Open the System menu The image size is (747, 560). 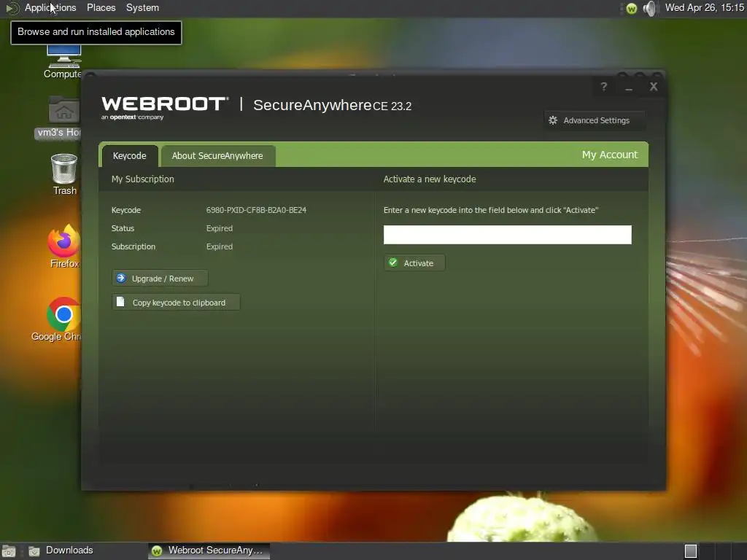pyautogui.click(x=142, y=7)
